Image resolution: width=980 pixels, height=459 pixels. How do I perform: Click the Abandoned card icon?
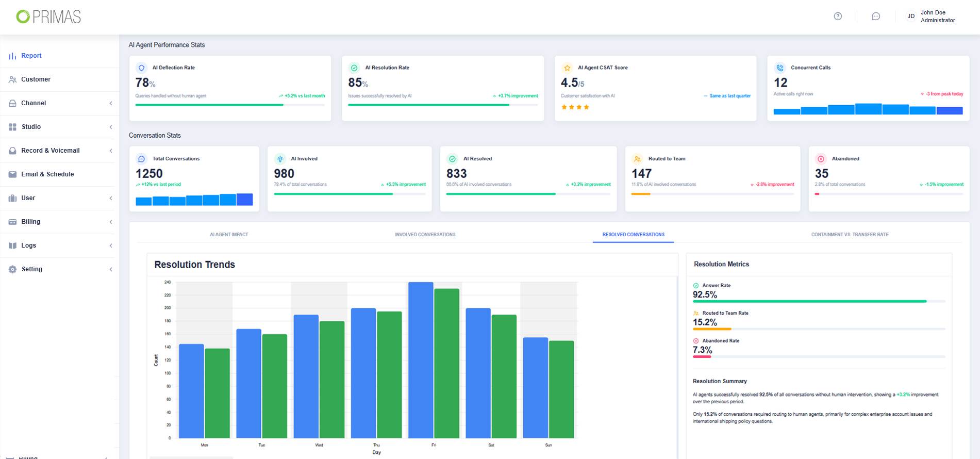coord(821,159)
